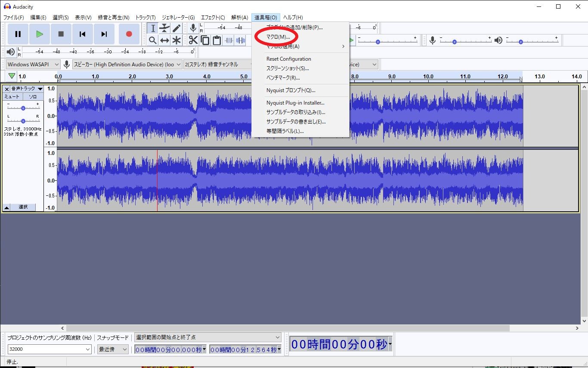
Task: Open the Windows WASAPI audio host dropdown
Action: click(33, 65)
